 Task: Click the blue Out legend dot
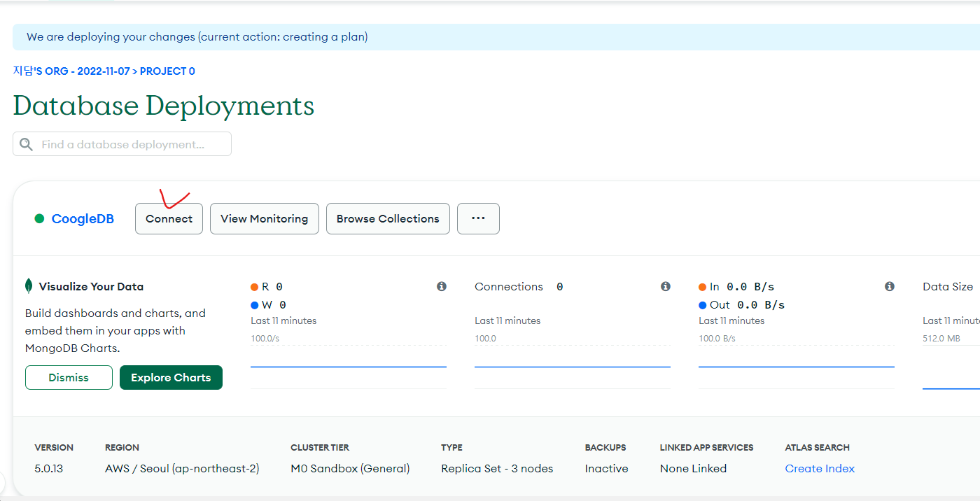pyautogui.click(x=703, y=305)
